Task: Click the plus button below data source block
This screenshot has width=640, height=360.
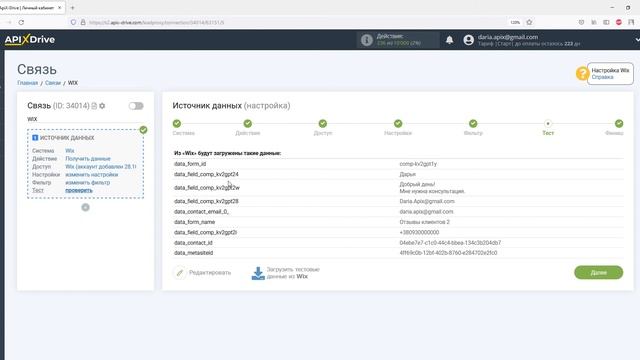Action: [x=85, y=207]
